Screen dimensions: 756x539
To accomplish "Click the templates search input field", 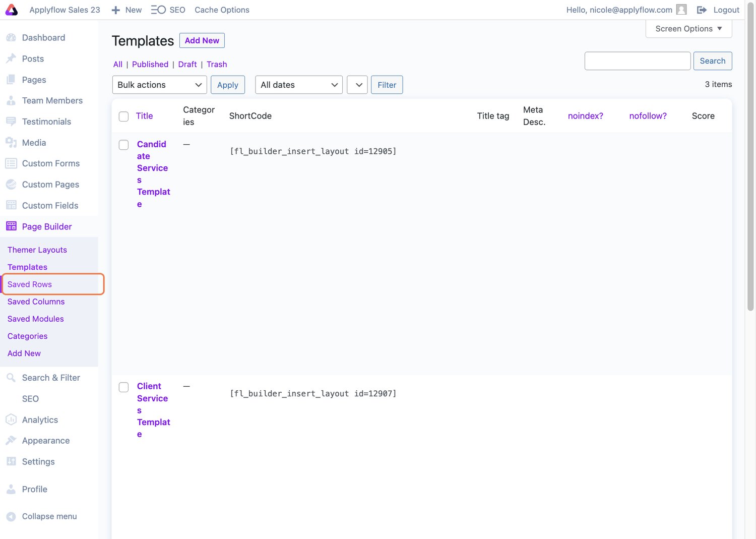I will [637, 61].
